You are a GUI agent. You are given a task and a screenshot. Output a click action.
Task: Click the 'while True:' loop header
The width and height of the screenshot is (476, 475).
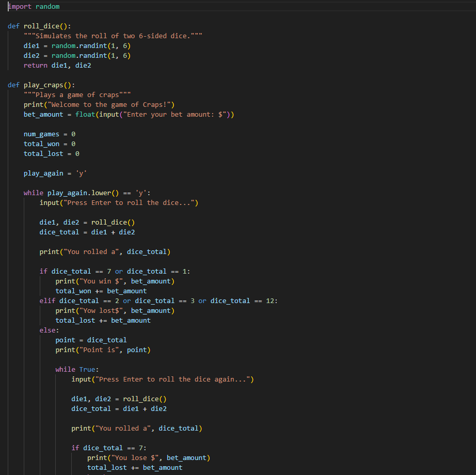(77, 370)
